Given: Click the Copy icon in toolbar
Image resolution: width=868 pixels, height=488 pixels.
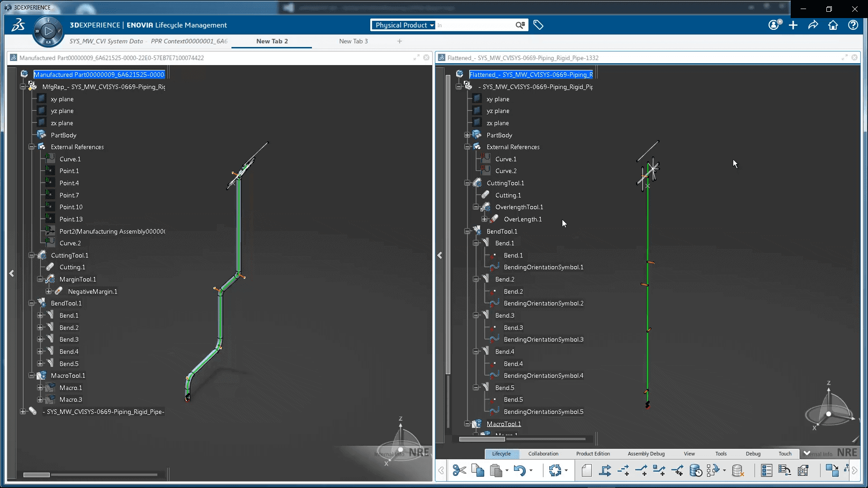Looking at the screenshot, I should pos(477,470).
